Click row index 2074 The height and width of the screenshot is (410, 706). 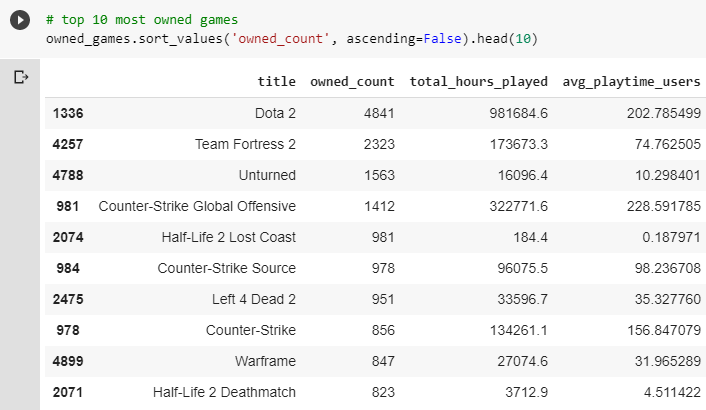click(x=68, y=237)
